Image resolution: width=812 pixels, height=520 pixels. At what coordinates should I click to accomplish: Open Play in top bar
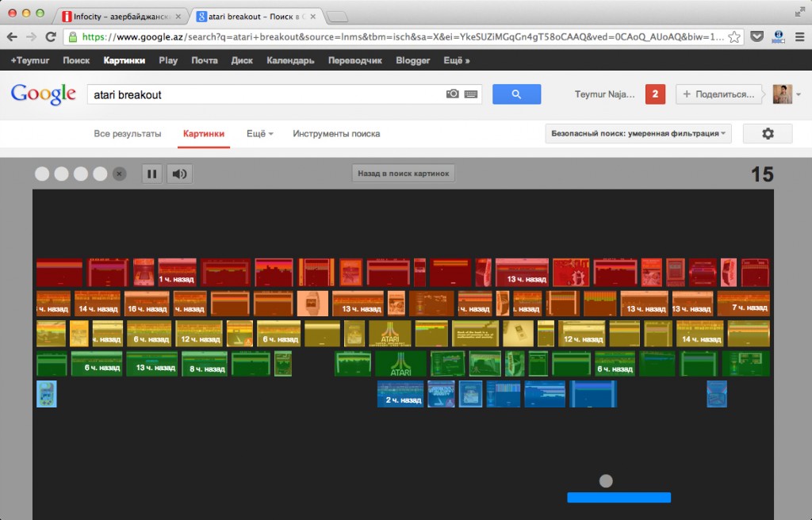(168, 60)
